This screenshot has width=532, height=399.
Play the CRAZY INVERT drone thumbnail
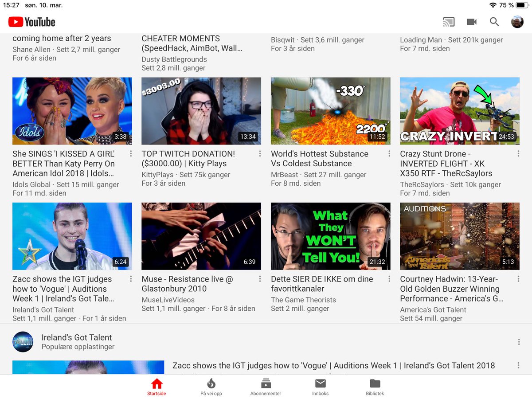(460, 111)
